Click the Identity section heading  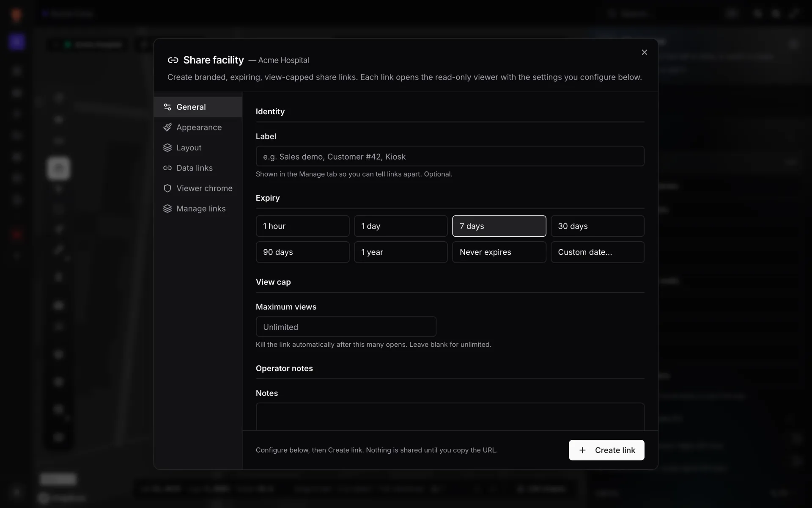pos(270,111)
